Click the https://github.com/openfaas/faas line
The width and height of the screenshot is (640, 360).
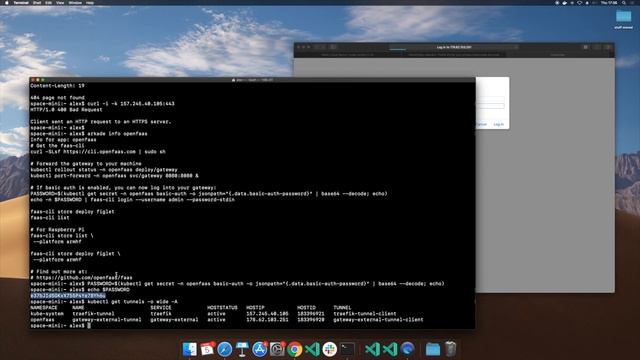[x=81, y=278]
